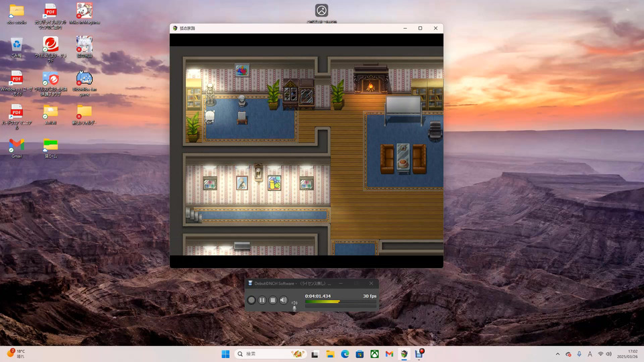Launch the Miko in Maguma game icon

click(x=85, y=14)
